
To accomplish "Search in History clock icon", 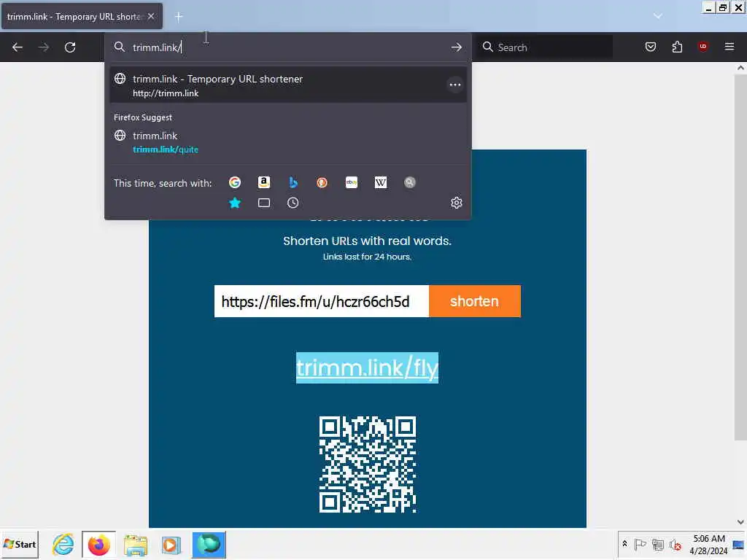I will pyautogui.click(x=293, y=203).
